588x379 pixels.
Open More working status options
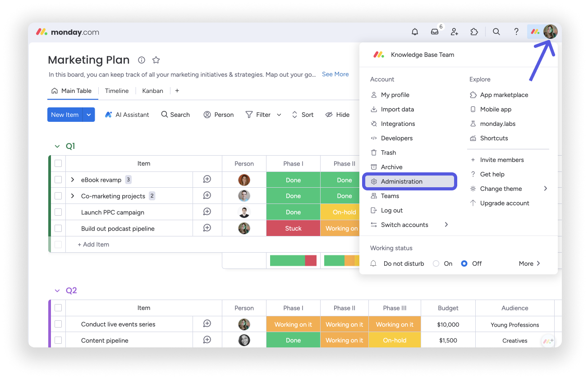coord(529,263)
